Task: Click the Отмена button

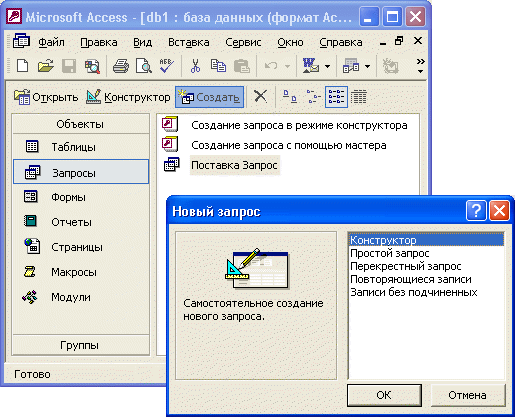Action: 467,395
